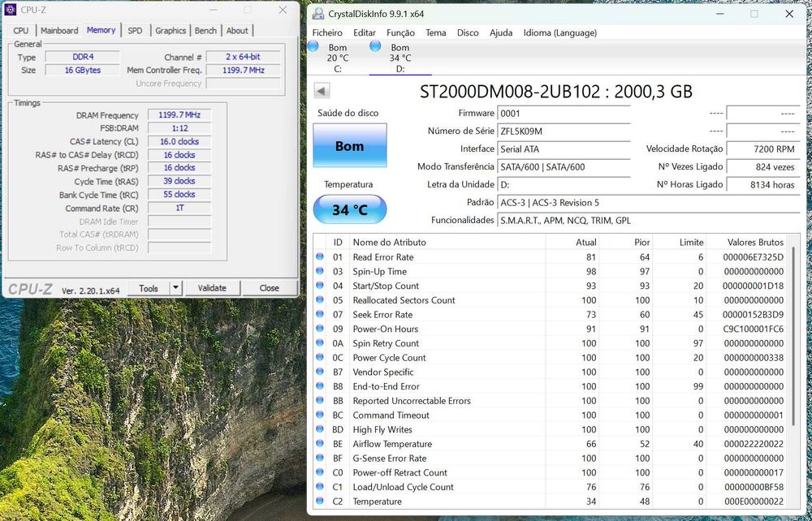Click the CrystalDiskInfo app icon in title bar

[x=318, y=14]
